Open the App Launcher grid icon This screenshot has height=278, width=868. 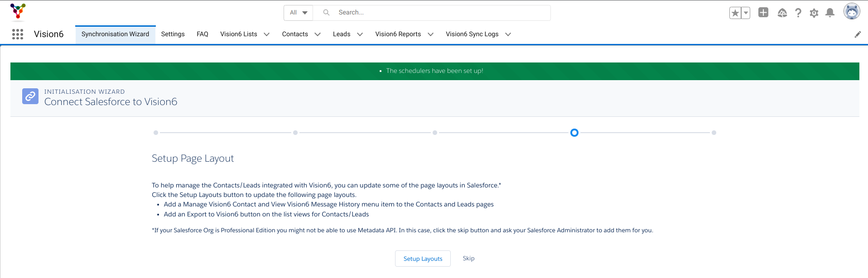tap(18, 34)
